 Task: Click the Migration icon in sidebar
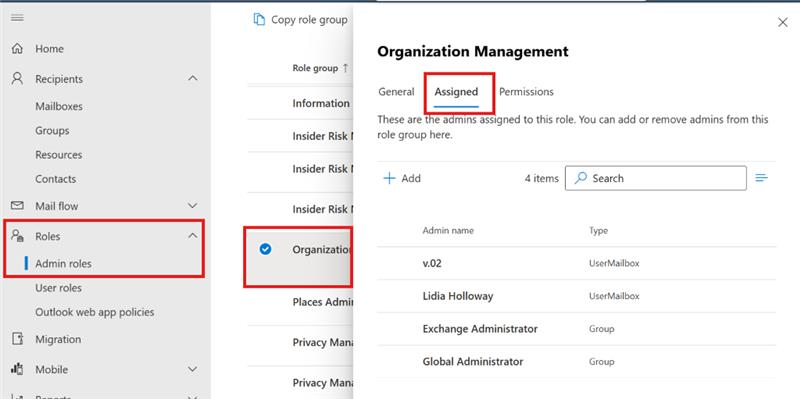coord(17,339)
